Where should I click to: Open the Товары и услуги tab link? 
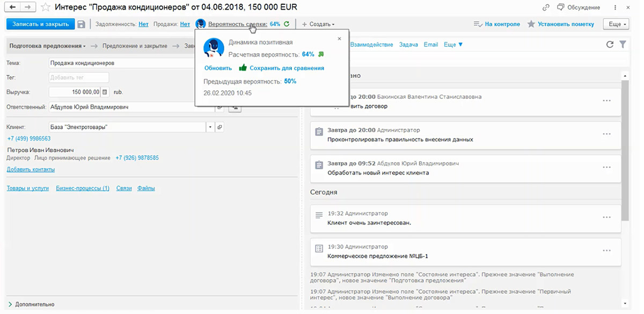click(x=27, y=188)
